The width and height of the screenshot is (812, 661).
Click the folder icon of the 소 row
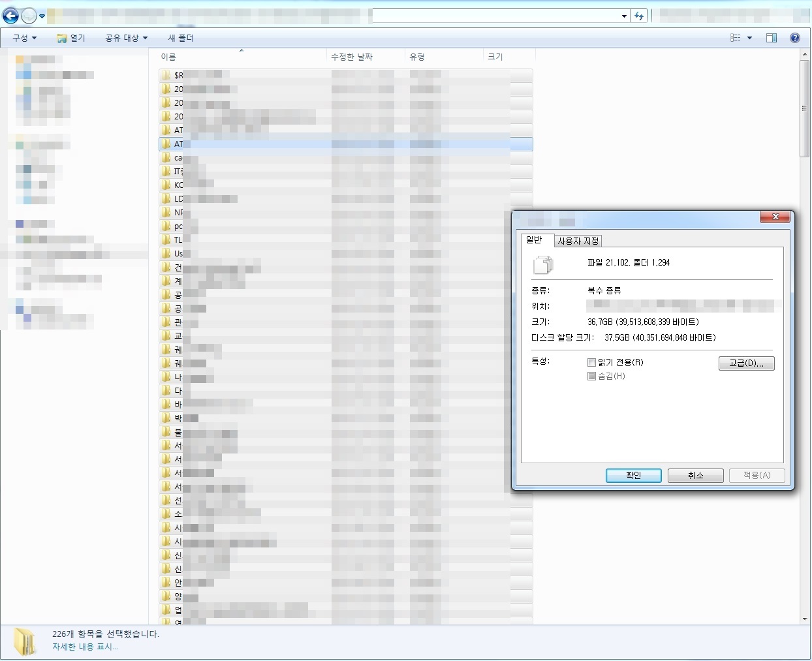pyautogui.click(x=166, y=514)
